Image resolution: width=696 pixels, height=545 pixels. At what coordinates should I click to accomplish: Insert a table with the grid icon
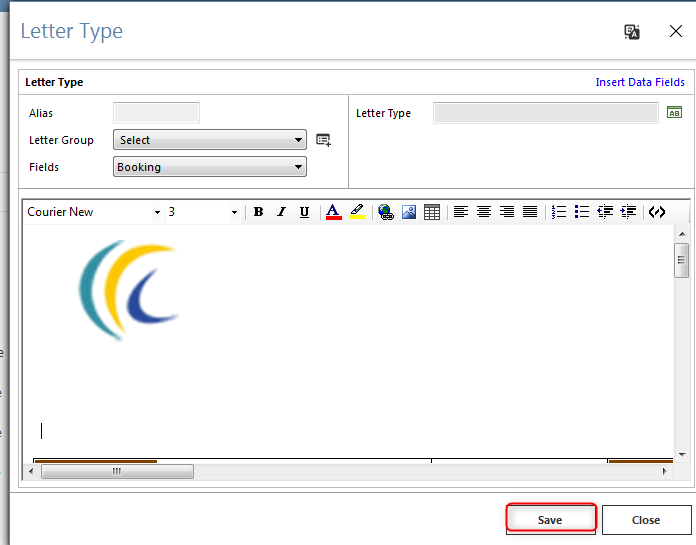pos(432,212)
